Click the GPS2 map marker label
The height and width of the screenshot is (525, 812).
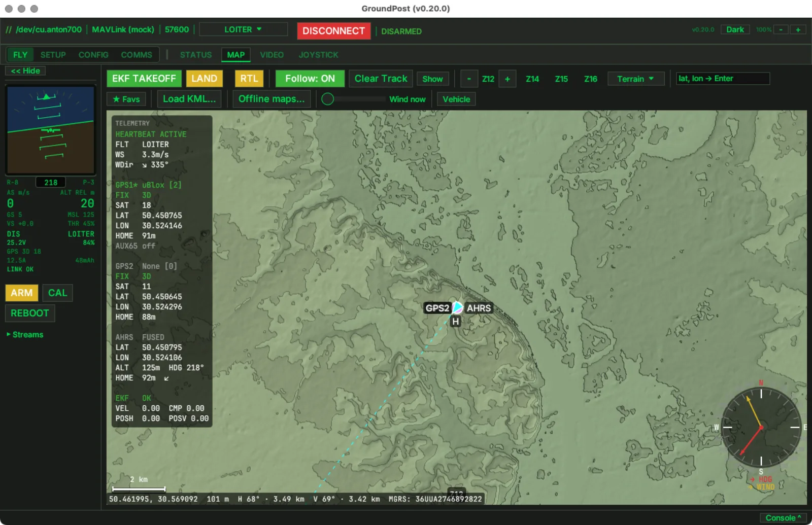(x=437, y=308)
